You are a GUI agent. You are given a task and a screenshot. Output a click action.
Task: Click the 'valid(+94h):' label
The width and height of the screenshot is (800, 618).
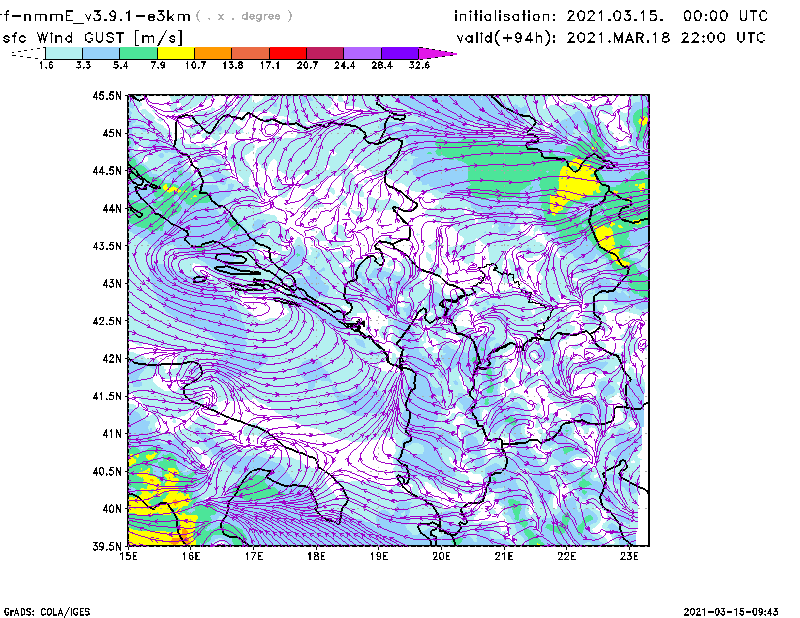click(x=506, y=38)
